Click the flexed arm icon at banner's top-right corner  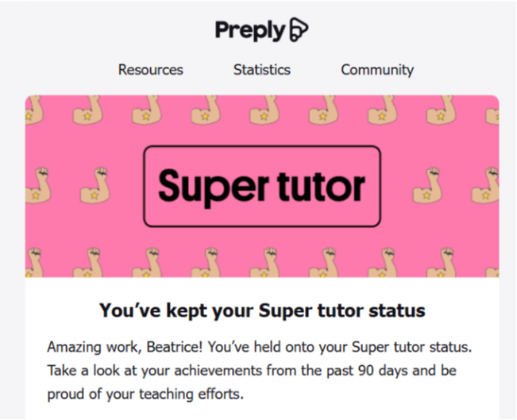487,110
